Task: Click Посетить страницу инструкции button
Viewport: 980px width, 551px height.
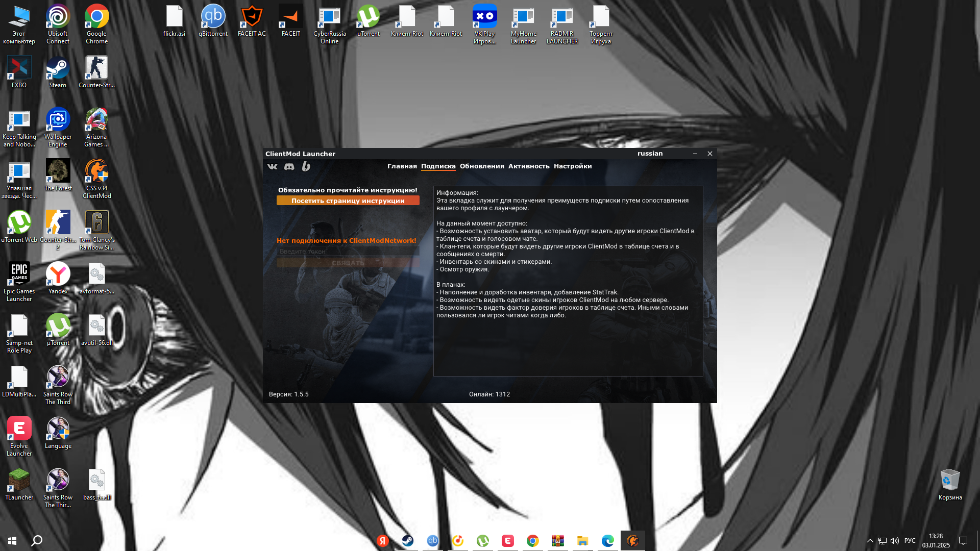Action: click(348, 201)
